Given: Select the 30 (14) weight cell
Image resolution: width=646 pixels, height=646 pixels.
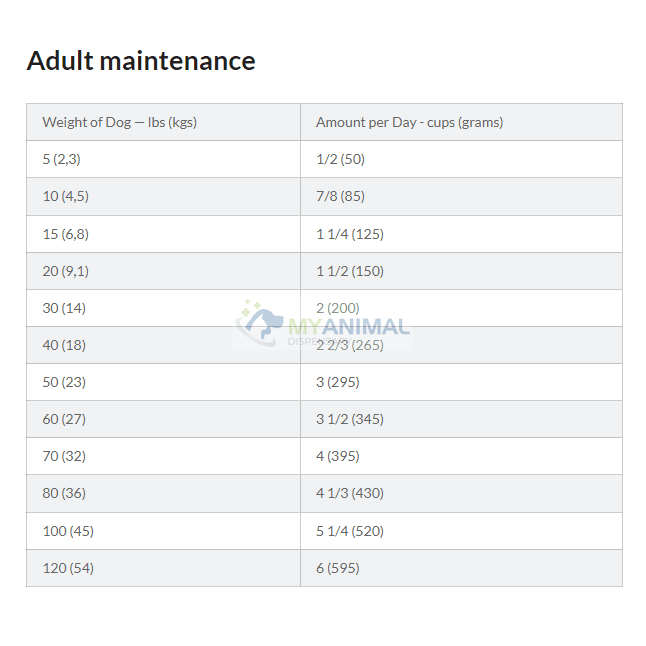Looking at the screenshot, I should click(64, 308).
